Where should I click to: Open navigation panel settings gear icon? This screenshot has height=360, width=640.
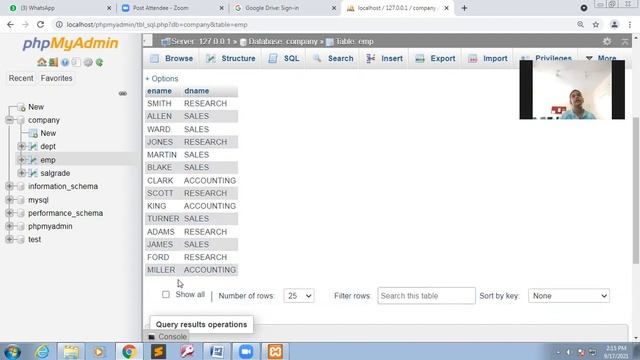click(88, 62)
